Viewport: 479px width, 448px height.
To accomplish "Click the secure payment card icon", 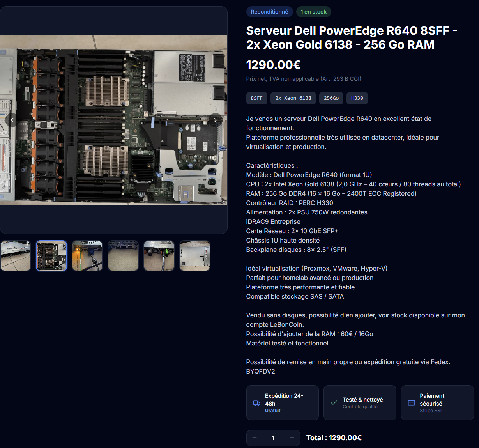I will point(412,403).
